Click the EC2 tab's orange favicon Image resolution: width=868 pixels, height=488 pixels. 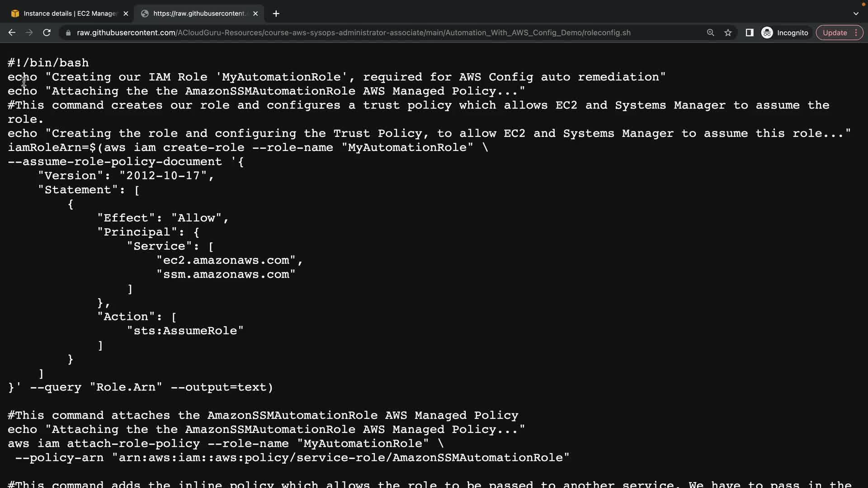coord(15,14)
